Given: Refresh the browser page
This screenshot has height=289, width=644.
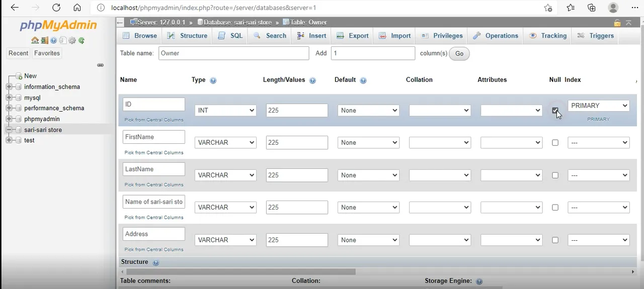Looking at the screenshot, I should 56,8.
